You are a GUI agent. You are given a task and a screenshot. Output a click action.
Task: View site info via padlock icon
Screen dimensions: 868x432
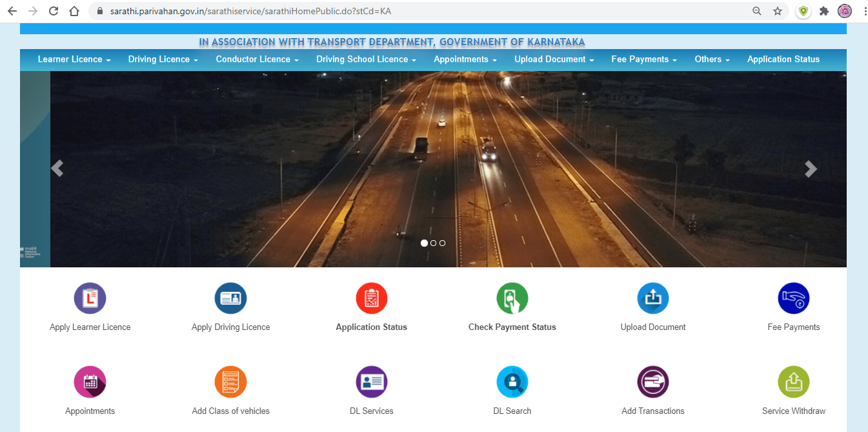coord(99,11)
